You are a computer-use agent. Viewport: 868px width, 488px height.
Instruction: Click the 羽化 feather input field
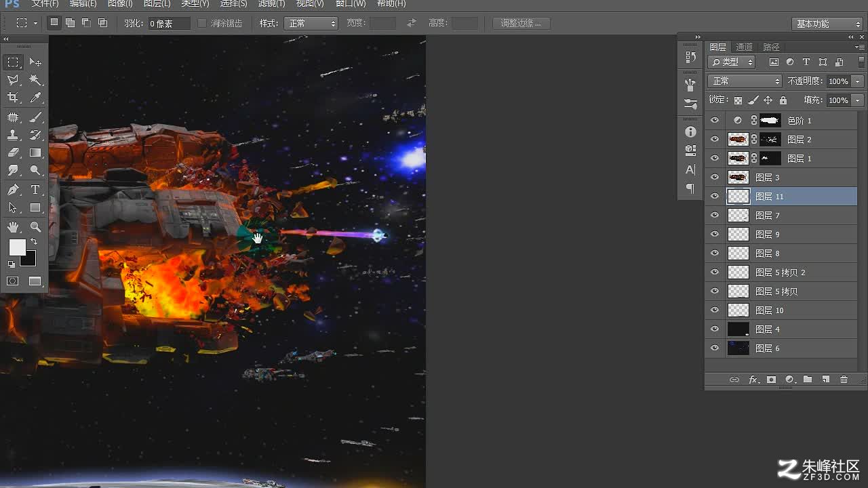169,23
